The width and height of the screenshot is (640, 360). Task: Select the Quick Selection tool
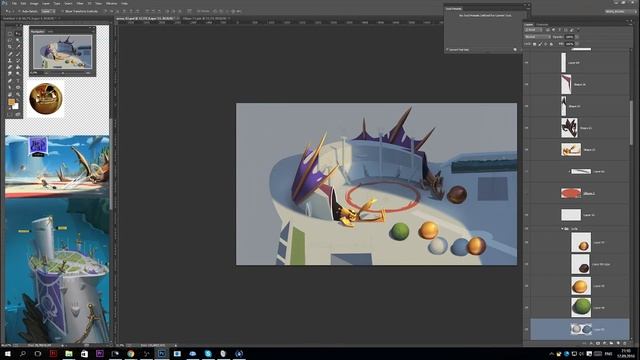tap(18, 40)
